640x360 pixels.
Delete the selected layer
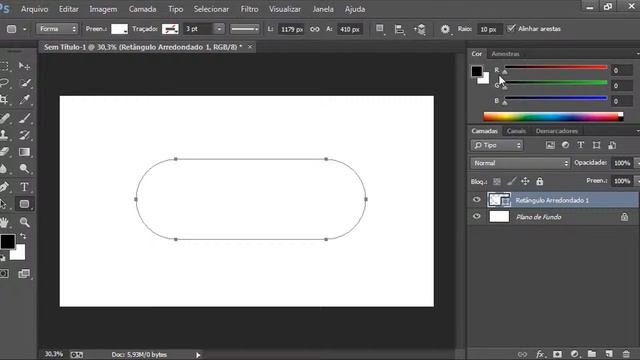point(626,354)
